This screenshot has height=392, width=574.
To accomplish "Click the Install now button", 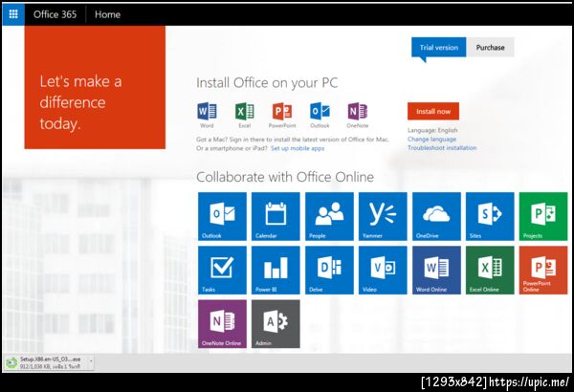I will coord(433,111).
